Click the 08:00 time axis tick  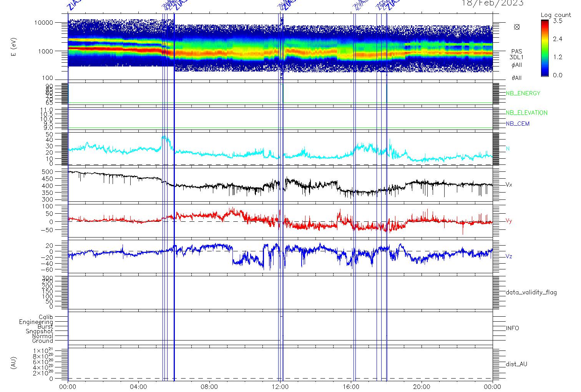pos(209,387)
